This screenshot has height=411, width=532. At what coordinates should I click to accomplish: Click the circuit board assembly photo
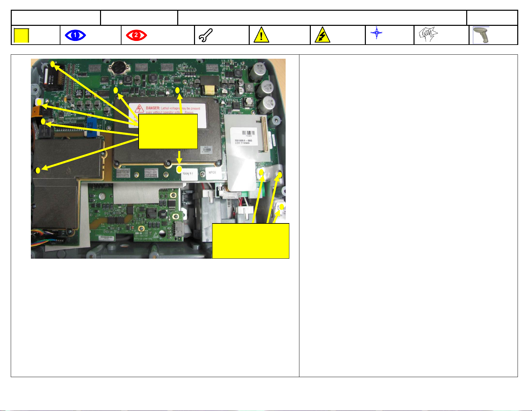[x=158, y=158]
